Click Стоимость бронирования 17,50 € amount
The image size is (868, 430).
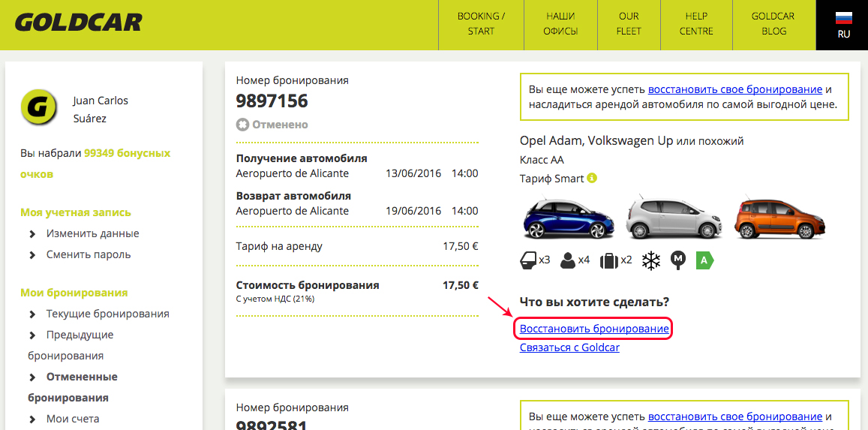[460, 286]
